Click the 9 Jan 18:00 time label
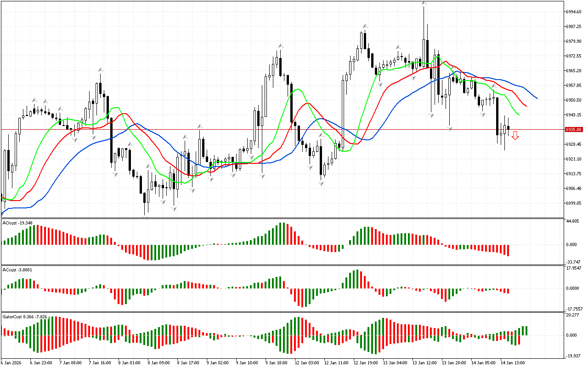This screenshot has width=588, height=368. tap(277, 362)
